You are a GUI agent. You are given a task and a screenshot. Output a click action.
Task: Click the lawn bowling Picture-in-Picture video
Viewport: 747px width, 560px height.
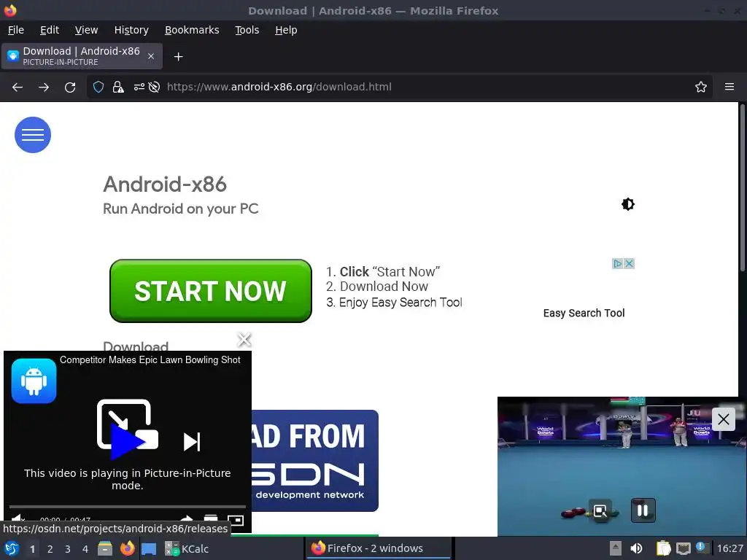tap(622, 466)
